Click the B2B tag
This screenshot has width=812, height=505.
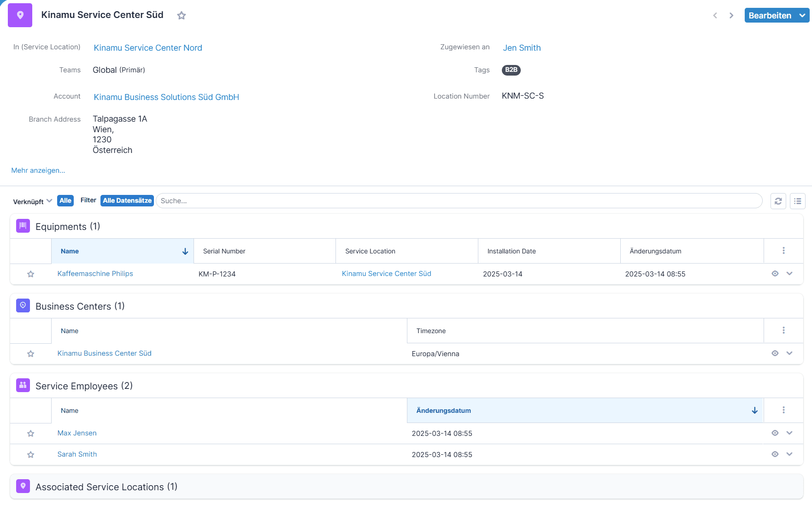coord(511,70)
